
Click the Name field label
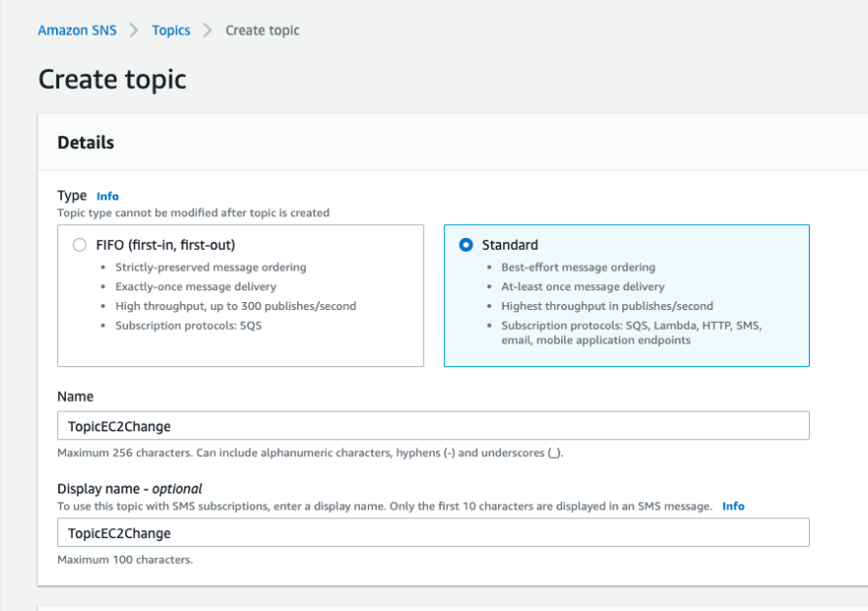point(75,396)
